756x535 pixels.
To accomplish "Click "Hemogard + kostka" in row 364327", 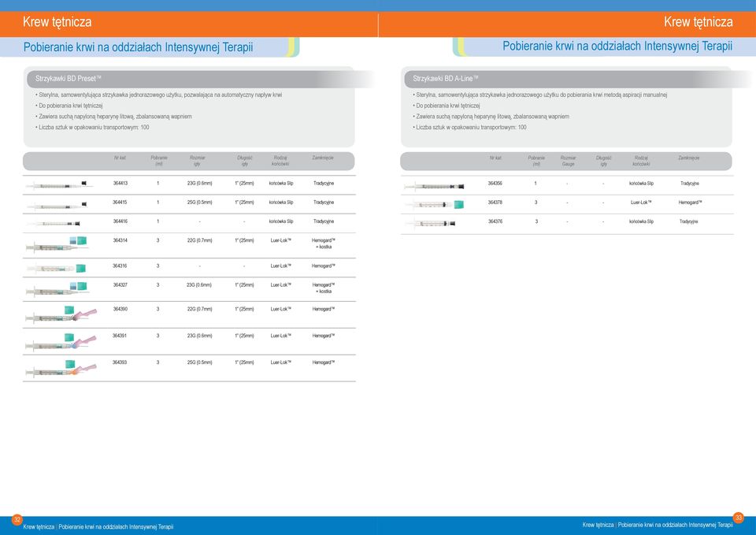I will click(x=324, y=288).
